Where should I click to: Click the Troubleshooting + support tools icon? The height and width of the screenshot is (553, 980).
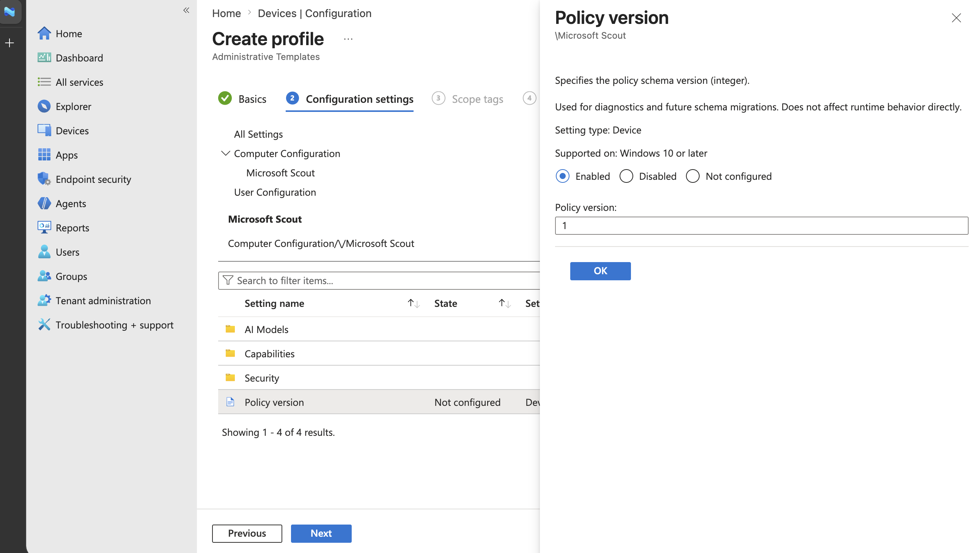44,324
